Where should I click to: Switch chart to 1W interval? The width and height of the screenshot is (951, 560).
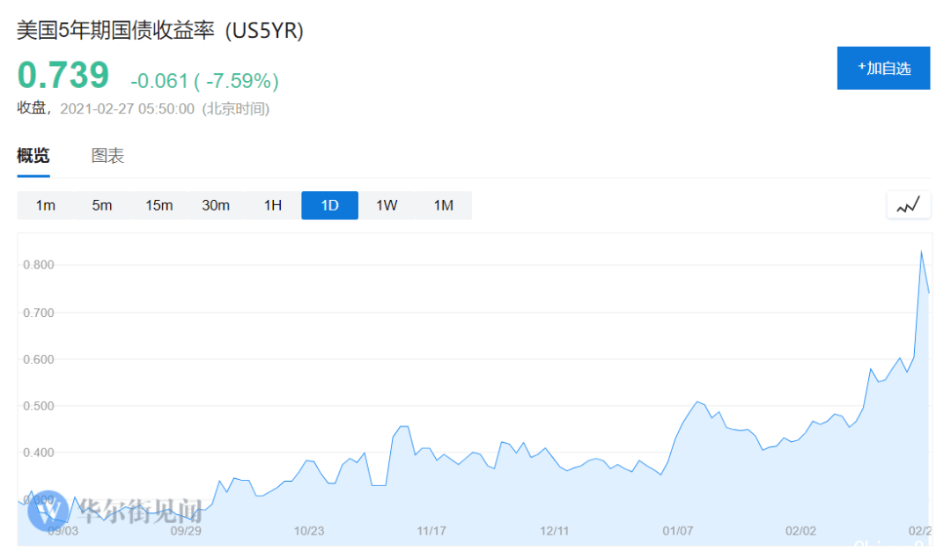click(387, 205)
